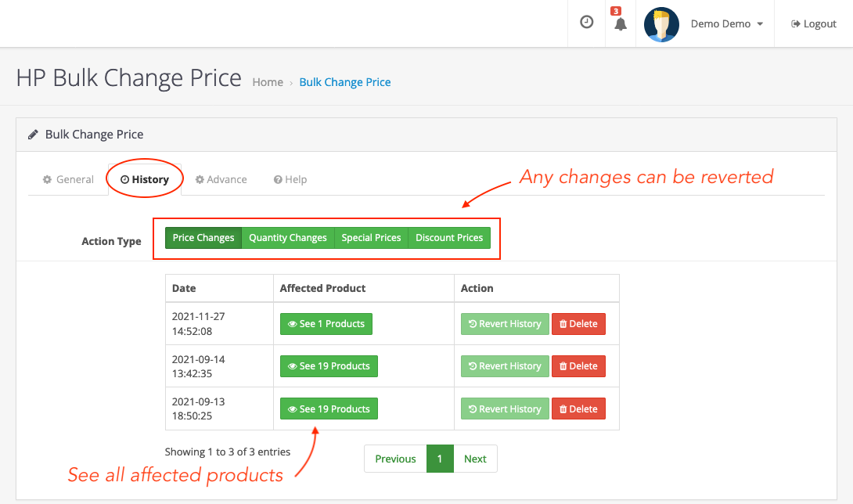Switch to the Advance tab
This screenshot has height=504, width=853.
pyautogui.click(x=221, y=179)
